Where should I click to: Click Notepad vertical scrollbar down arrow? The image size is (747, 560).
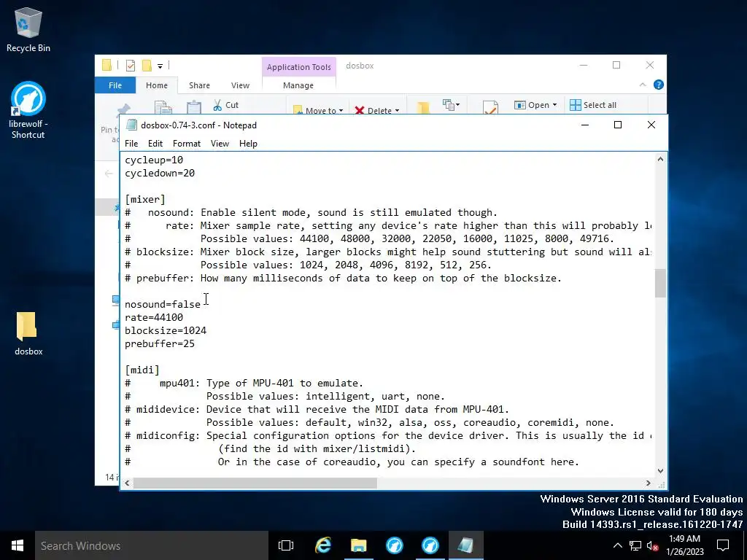click(660, 471)
